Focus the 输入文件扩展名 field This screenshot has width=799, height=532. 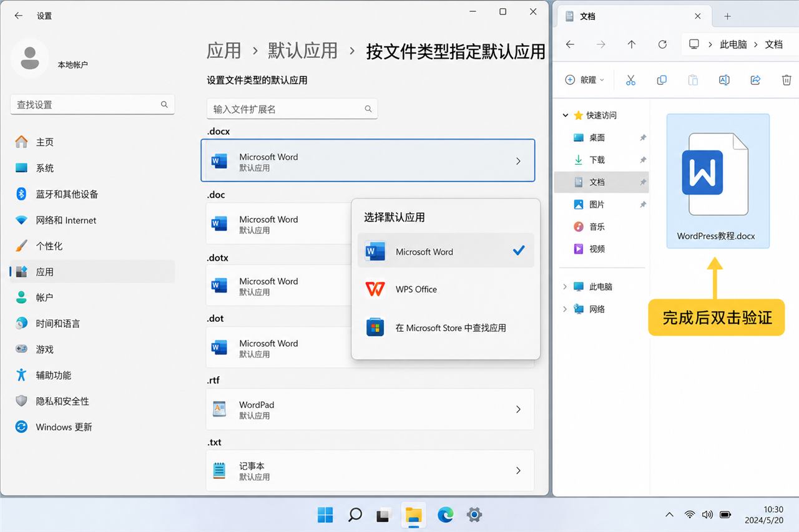click(x=292, y=109)
